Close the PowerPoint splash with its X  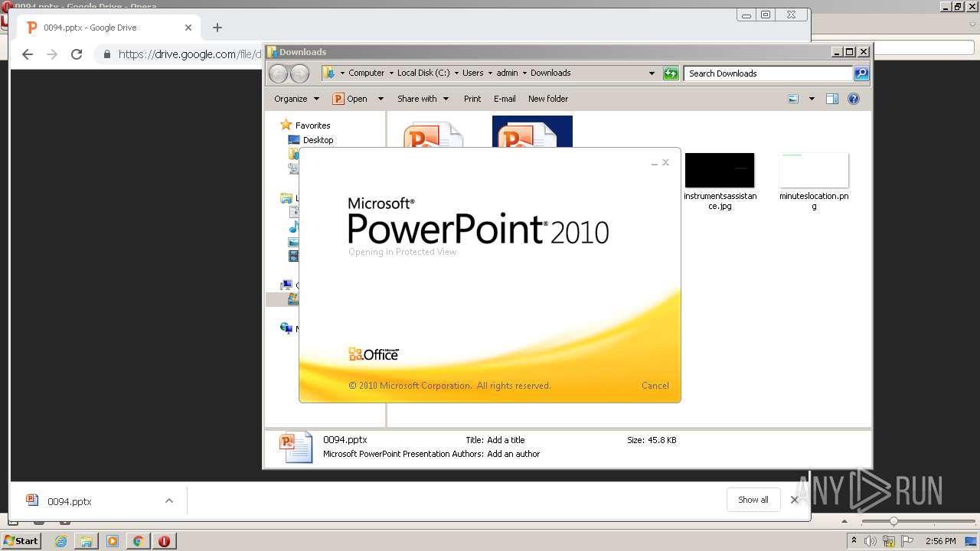point(666,162)
